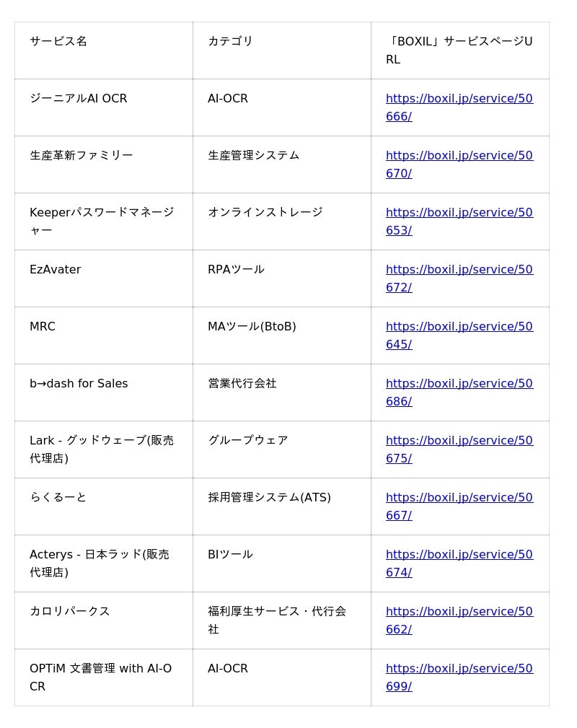Viewport: 577px width, 728px height.
Task: Click the boxil.jp service 50653 URL
Action: [x=459, y=213]
